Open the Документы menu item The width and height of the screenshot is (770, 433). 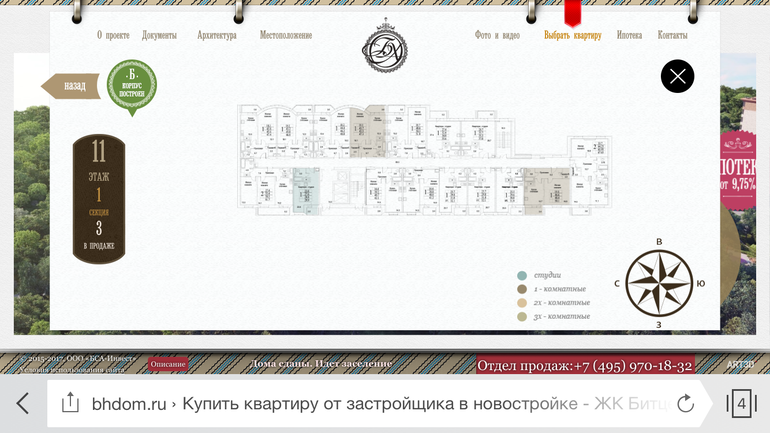pos(159,36)
